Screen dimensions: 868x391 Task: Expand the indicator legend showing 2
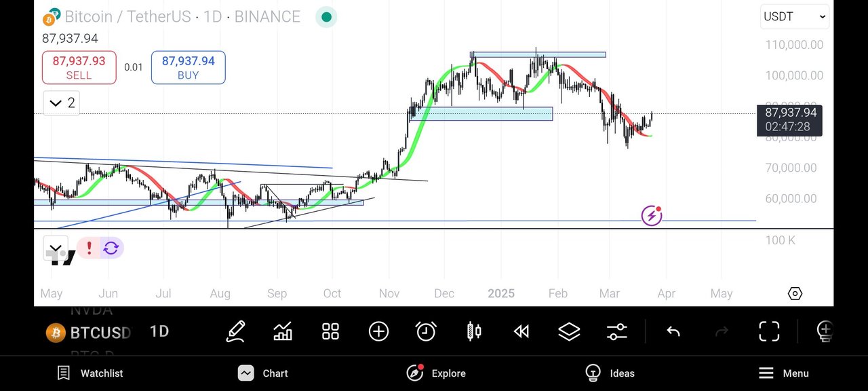pyautogui.click(x=62, y=103)
